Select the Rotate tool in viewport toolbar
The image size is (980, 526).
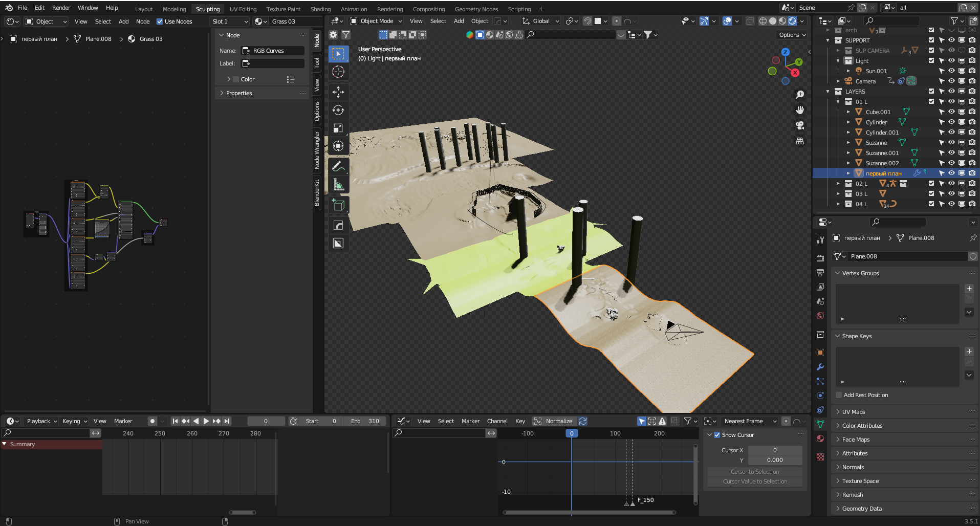pyautogui.click(x=338, y=110)
